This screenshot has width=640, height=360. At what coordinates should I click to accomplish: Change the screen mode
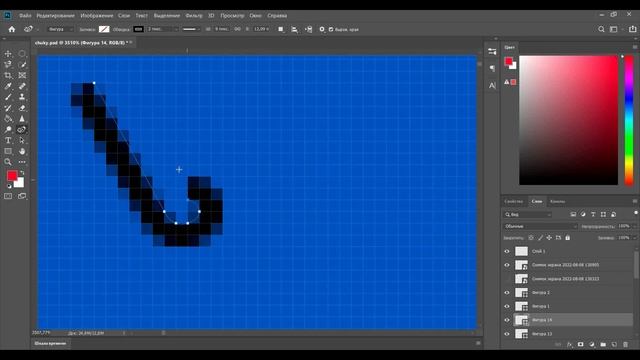[x=22, y=196]
